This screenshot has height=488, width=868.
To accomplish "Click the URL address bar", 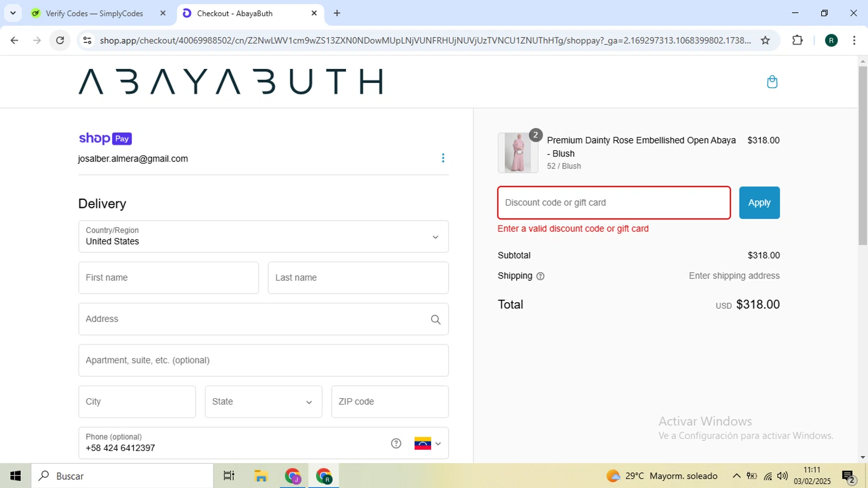I will [x=425, y=41].
